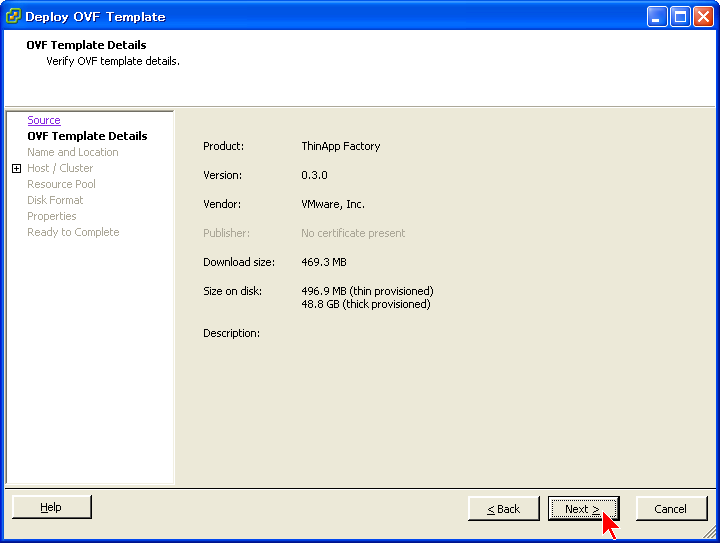Click the Size on disk: label

(x=232, y=291)
